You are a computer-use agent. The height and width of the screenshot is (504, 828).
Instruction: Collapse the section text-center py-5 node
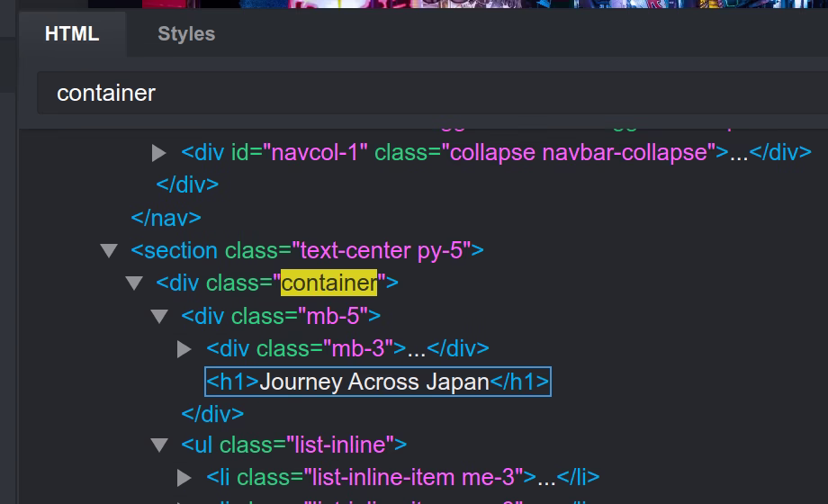click(110, 251)
